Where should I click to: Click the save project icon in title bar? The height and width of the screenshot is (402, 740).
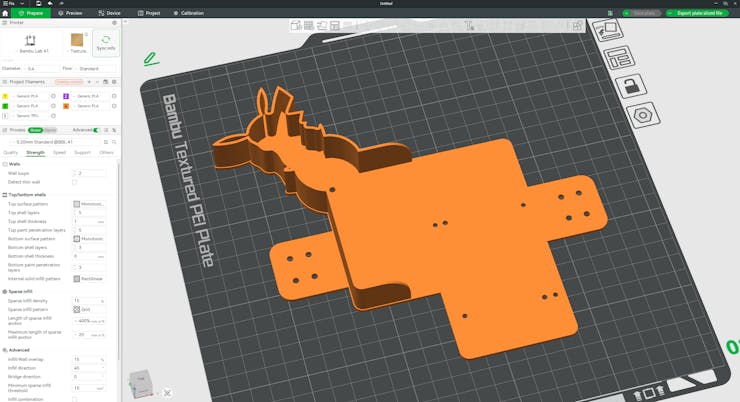click(x=38, y=3)
